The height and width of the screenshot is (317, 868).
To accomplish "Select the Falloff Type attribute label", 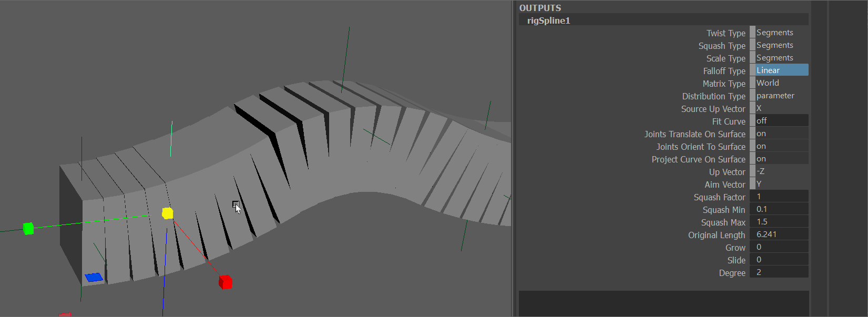I will [724, 71].
